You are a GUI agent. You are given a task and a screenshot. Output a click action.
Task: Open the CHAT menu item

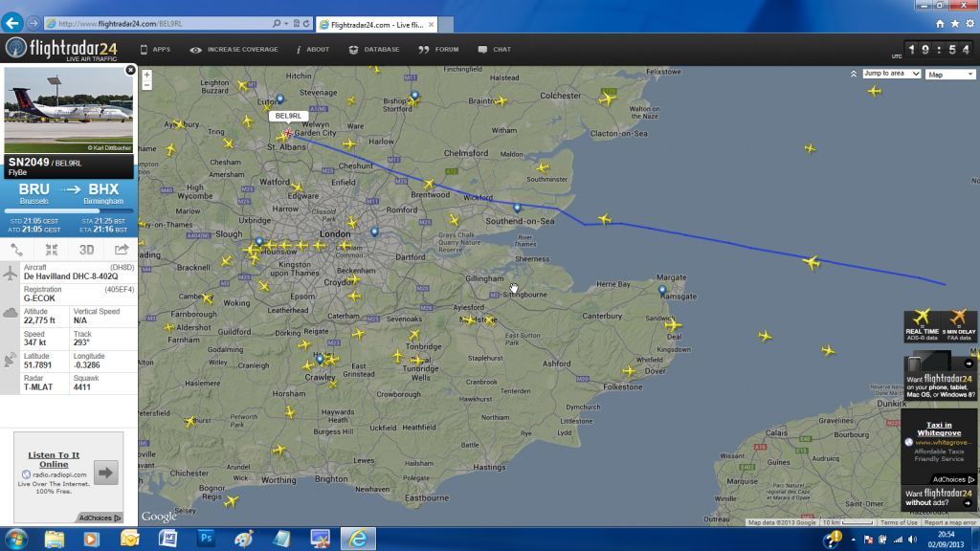(495, 50)
